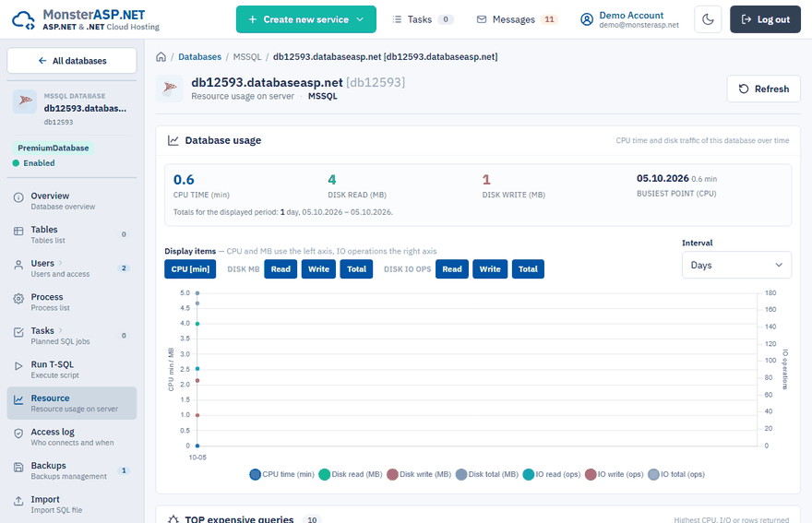Open Run T-SQL execute script
Viewport: 812px width, 523px height.
pyautogui.click(x=72, y=369)
